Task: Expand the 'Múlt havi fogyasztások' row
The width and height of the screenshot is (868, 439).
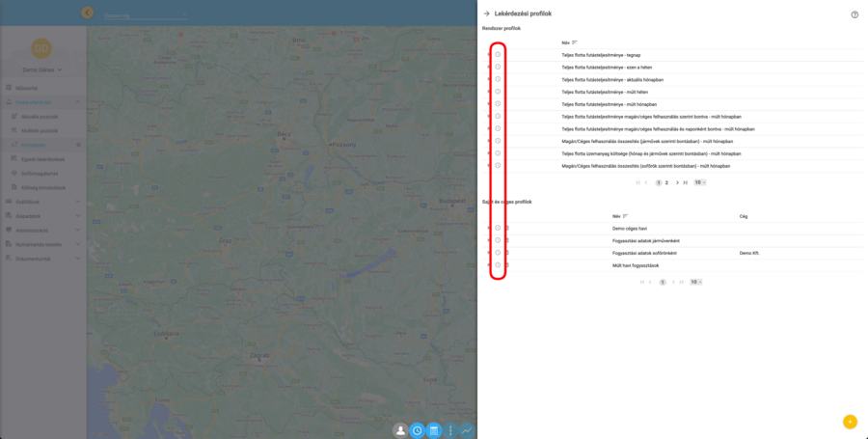Action: [489, 265]
